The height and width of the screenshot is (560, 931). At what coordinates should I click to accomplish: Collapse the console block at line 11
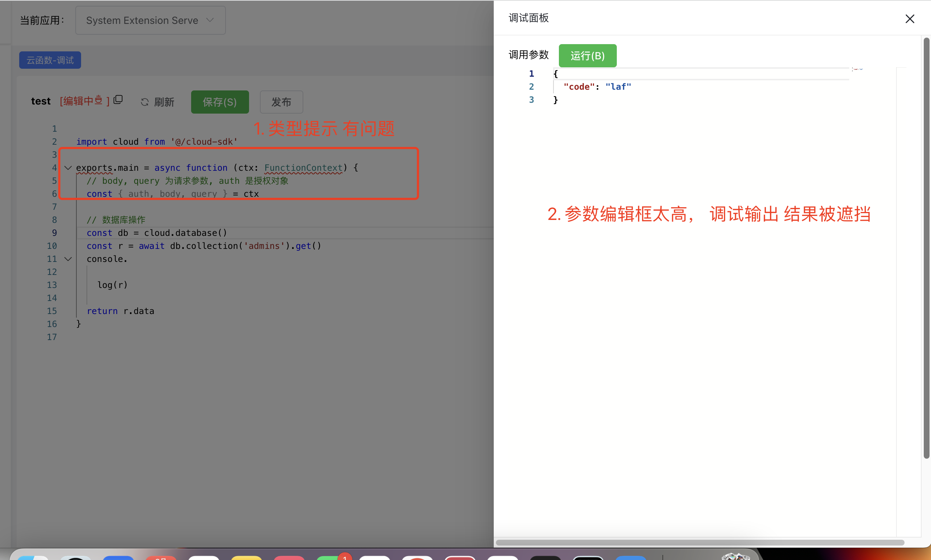(68, 259)
